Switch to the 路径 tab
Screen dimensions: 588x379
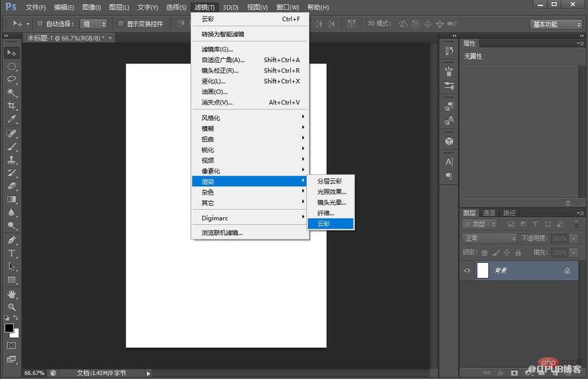tap(509, 213)
